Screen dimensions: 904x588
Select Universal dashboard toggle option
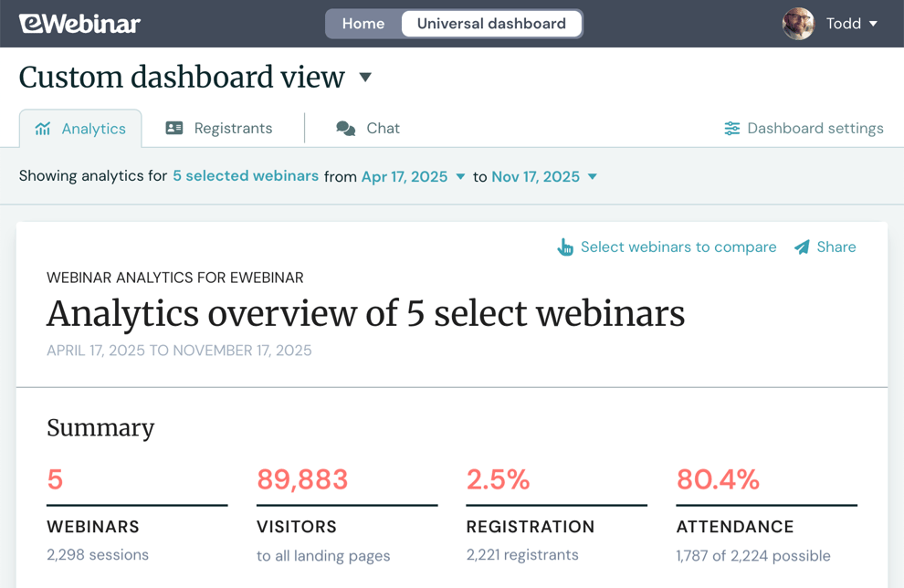point(491,24)
